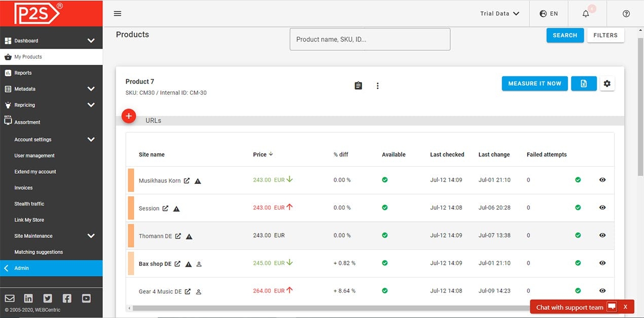This screenshot has height=318, width=644.
Task: Open Matching suggestions link
Action: (39, 252)
